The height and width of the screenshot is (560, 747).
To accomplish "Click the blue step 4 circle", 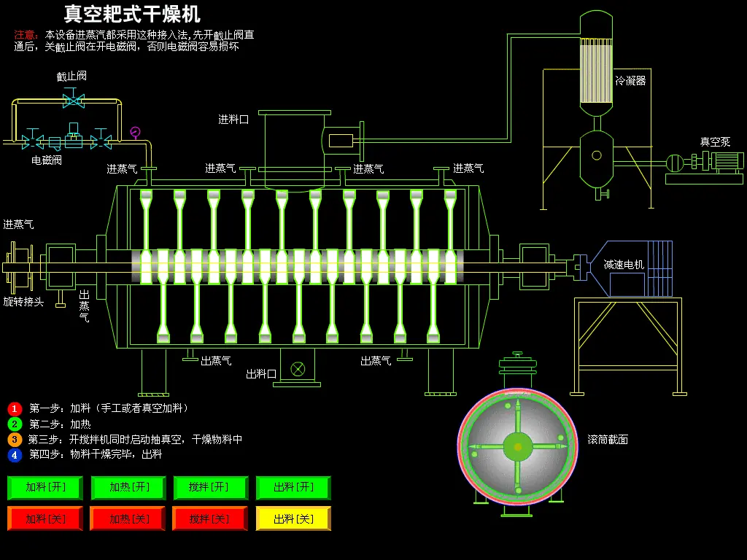I will click(15, 455).
